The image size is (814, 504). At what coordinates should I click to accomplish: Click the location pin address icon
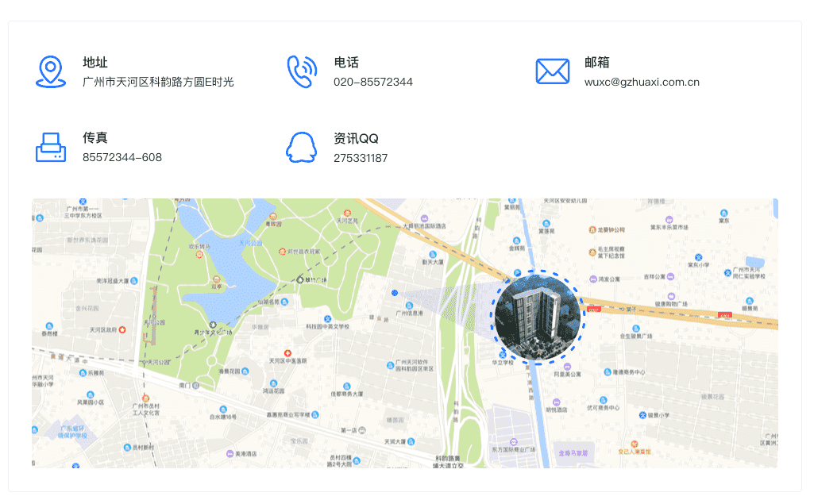click(x=51, y=71)
